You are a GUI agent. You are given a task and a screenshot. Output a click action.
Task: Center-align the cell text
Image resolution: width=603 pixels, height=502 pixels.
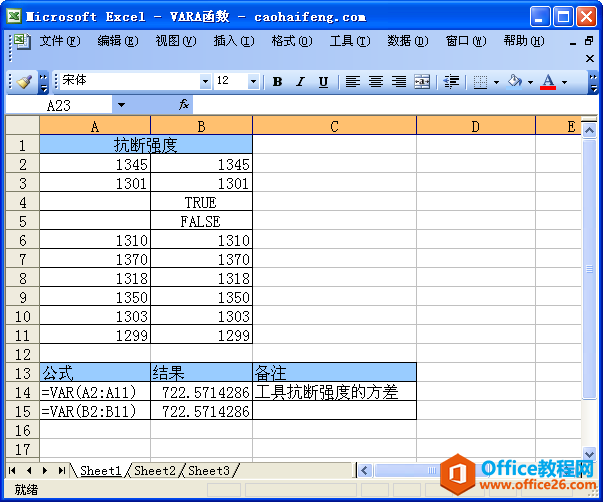point(376,82)
